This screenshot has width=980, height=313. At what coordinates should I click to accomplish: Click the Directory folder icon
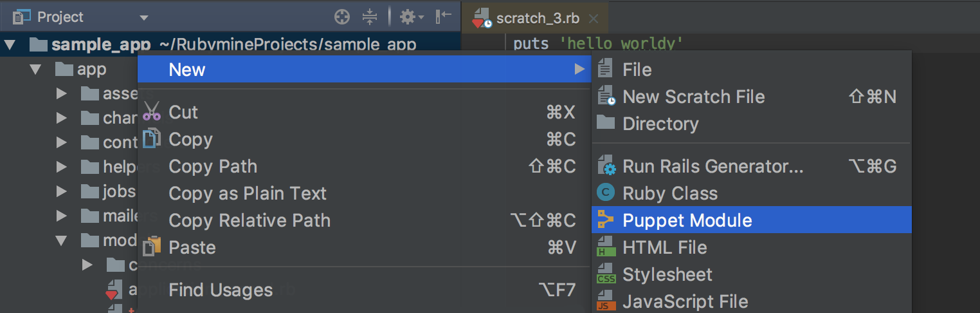(x=606, y=122)
